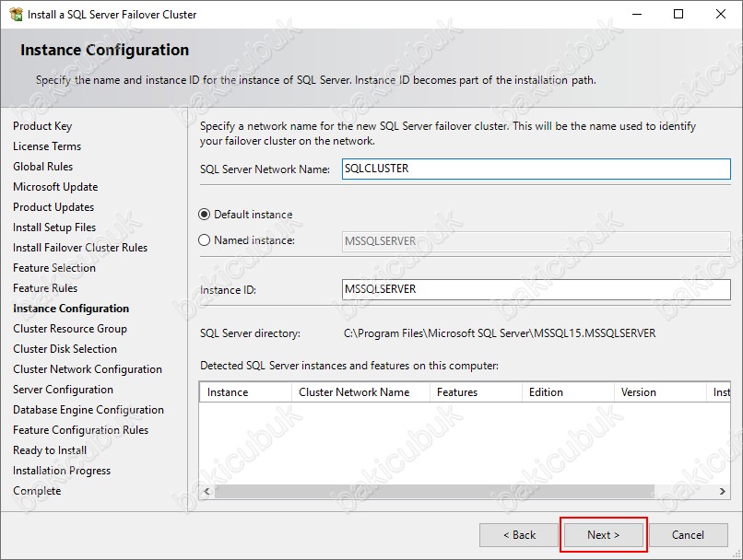
Task: Click the SQL Server directory path text
Action: [x=500, y=333]
